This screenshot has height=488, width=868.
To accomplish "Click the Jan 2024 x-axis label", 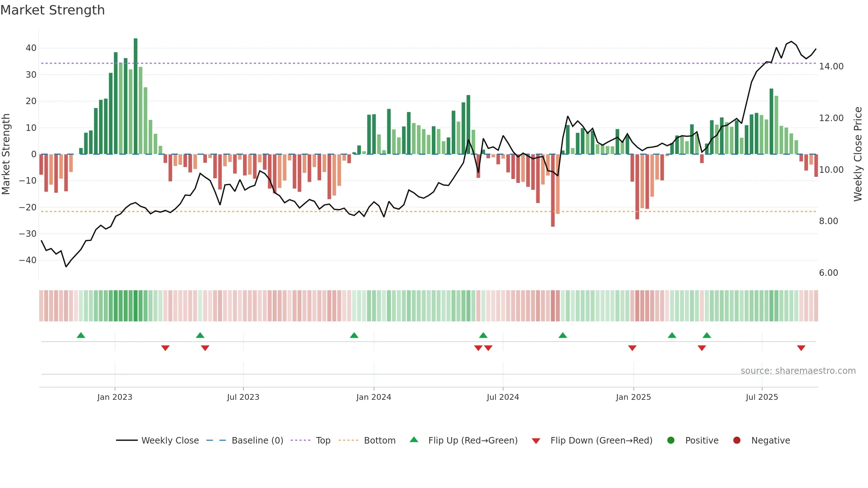I will click(x=374, y=397).
